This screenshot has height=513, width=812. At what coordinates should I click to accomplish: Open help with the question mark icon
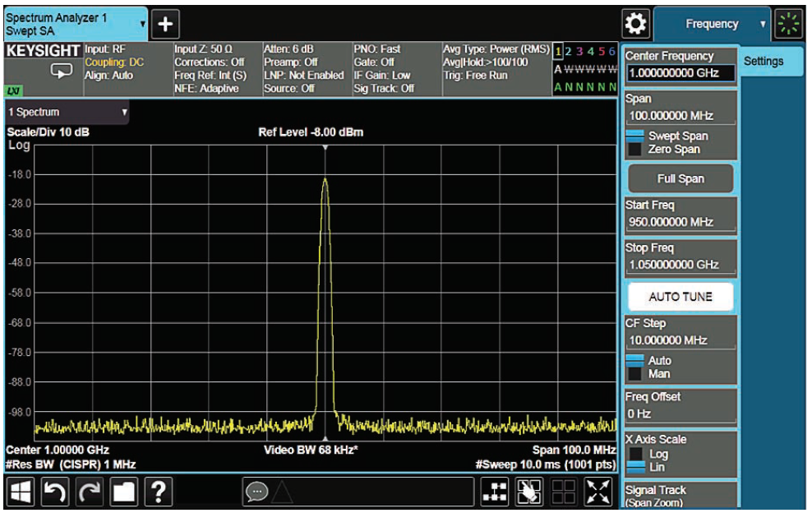157,491
